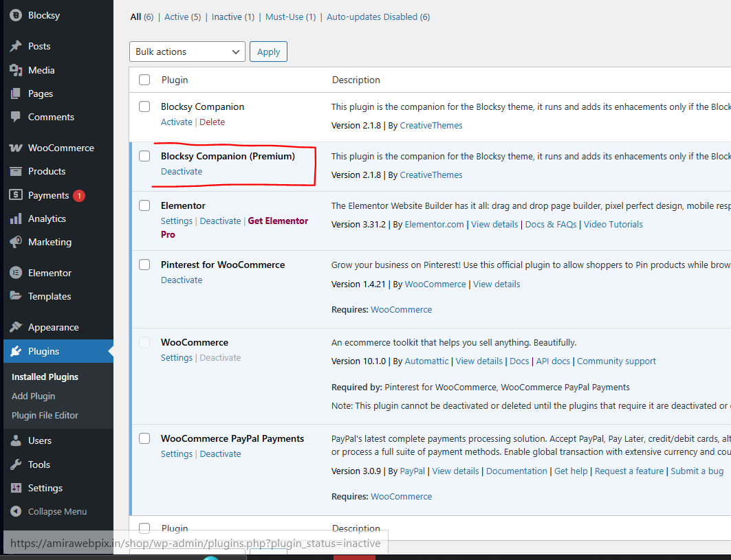This screenshot has height=560, width=731.
Task: Click the Pages icon in sidebar
Action: (15, 93)
